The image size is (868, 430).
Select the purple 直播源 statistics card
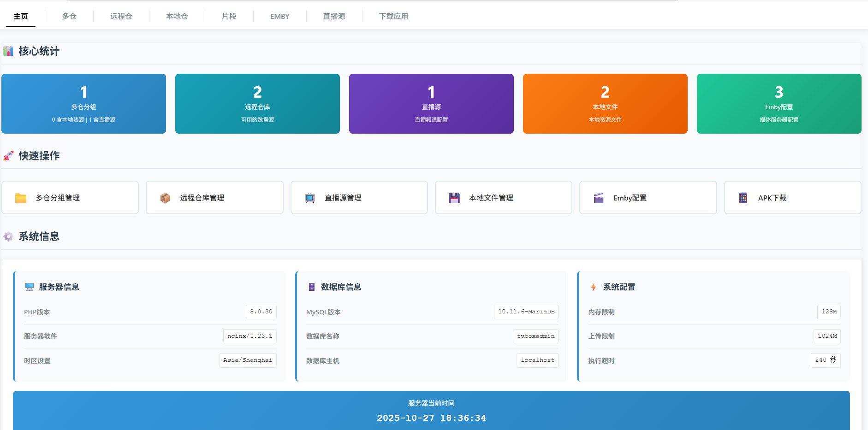coord(431,104)
